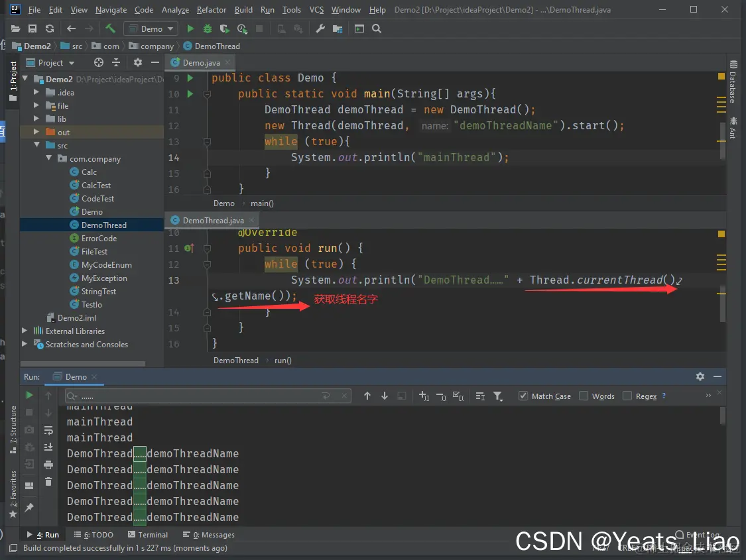Open file using the toolbar Open icon
Screen dimensions: 746x560
coord(15,29)
